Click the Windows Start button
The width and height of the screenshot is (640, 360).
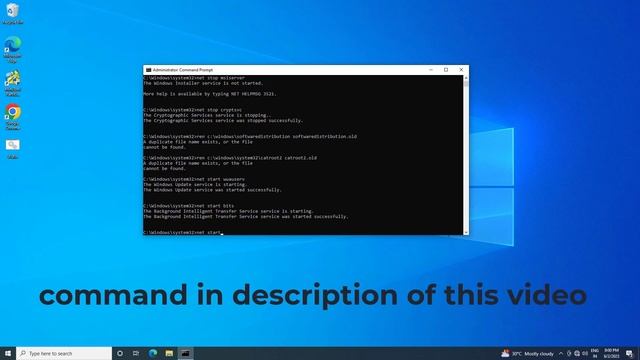(x=8, y=353)
